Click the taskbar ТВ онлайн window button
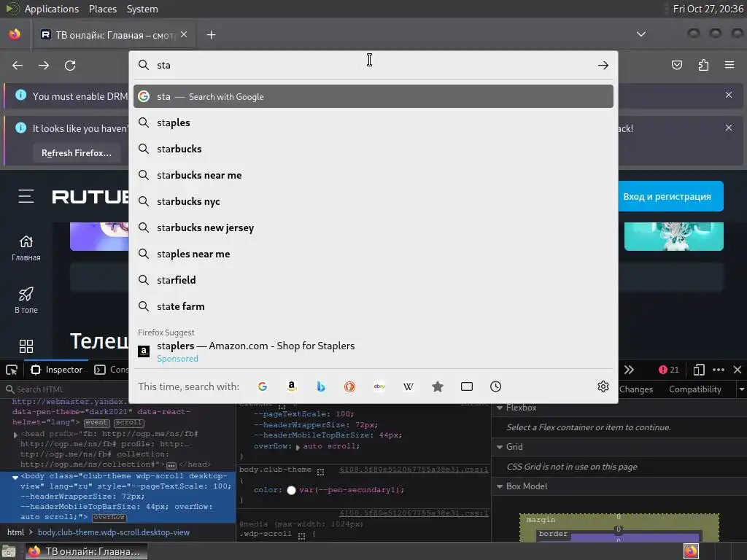747x560 pixels. click(85, 552)
